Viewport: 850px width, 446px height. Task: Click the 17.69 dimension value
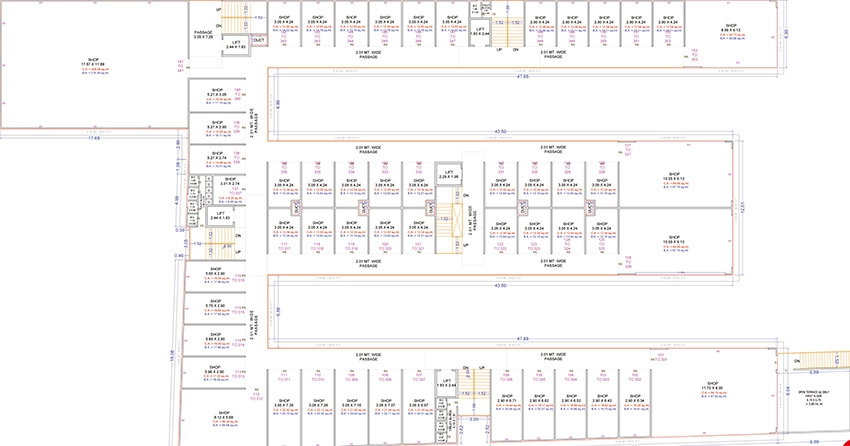pos(94,138)
